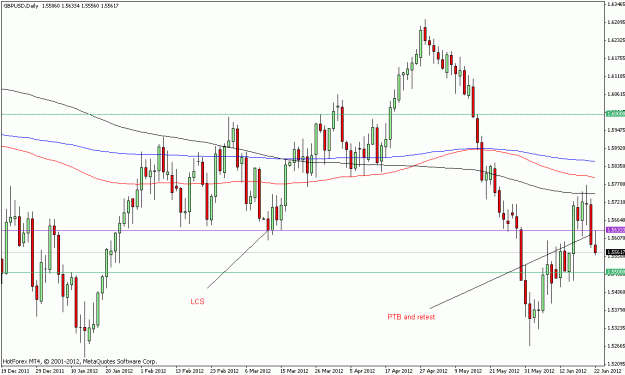Screen dimensions: 625x375
Task: Click the 6 Mar 2012 date label
Action: [258, 371]
